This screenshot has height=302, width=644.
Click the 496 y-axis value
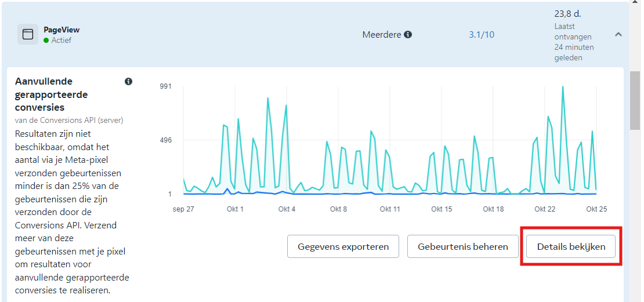[x=166, y=140]
